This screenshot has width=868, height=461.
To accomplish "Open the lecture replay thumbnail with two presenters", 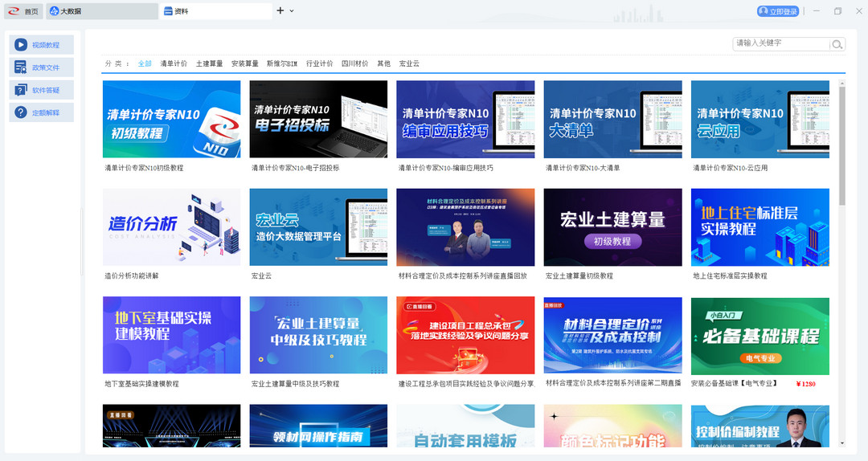I will click(x=465, y=227).
